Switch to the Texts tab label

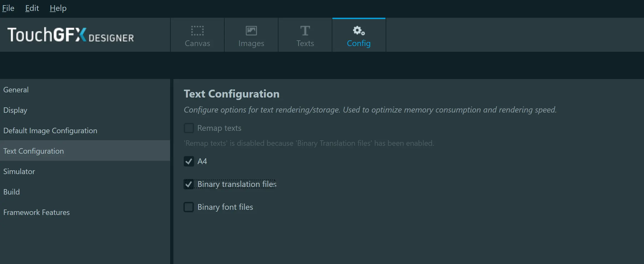click(x=305, y=43)
